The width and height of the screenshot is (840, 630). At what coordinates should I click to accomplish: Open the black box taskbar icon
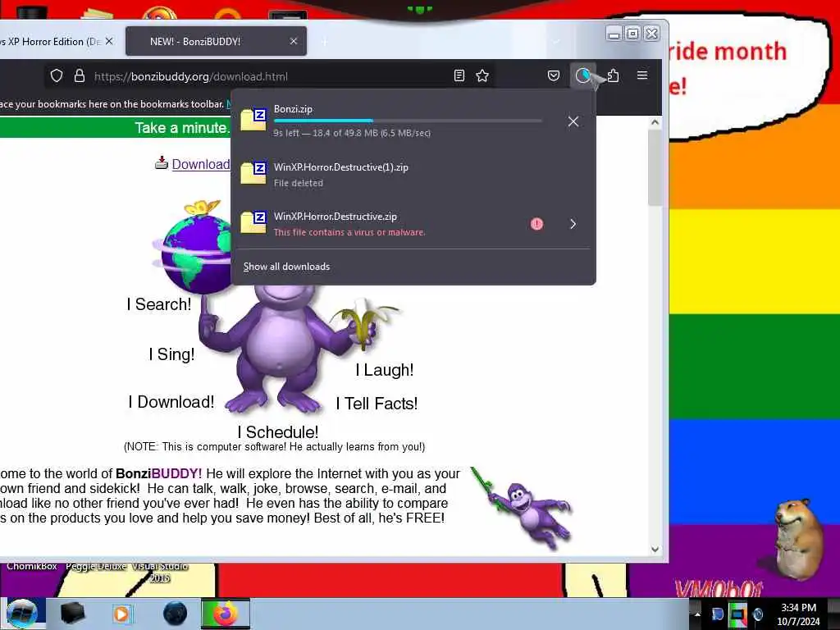coord(72,614)
